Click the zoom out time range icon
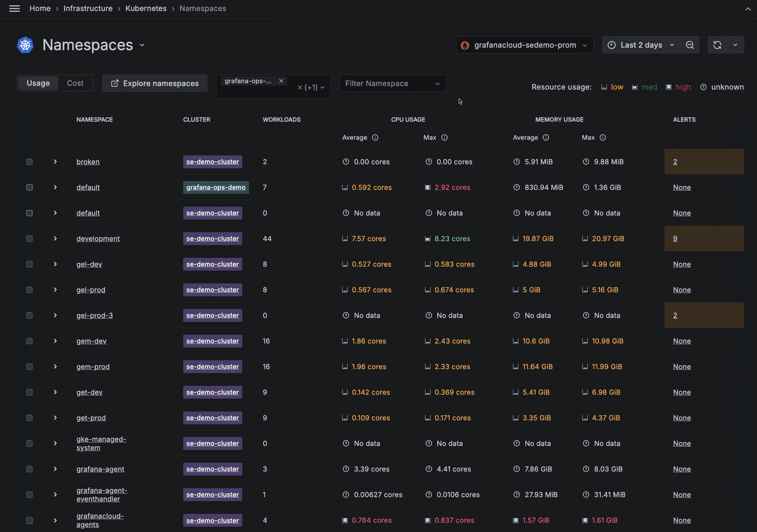Viewport: 757px width, 532px height. pyautogui.click(x=690, y=45)
